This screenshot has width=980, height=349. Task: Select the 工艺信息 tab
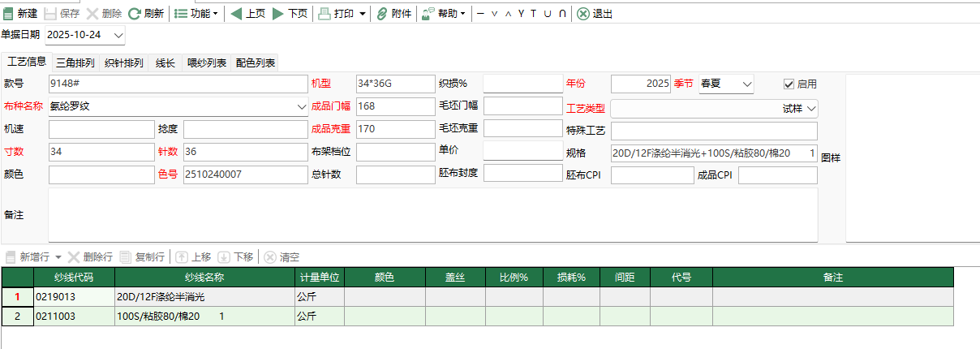tap(27, 62)
